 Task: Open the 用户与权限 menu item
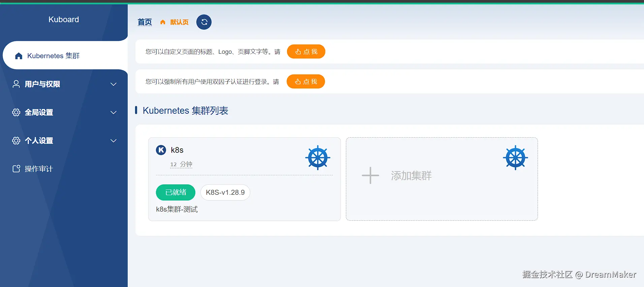point(64,84)
